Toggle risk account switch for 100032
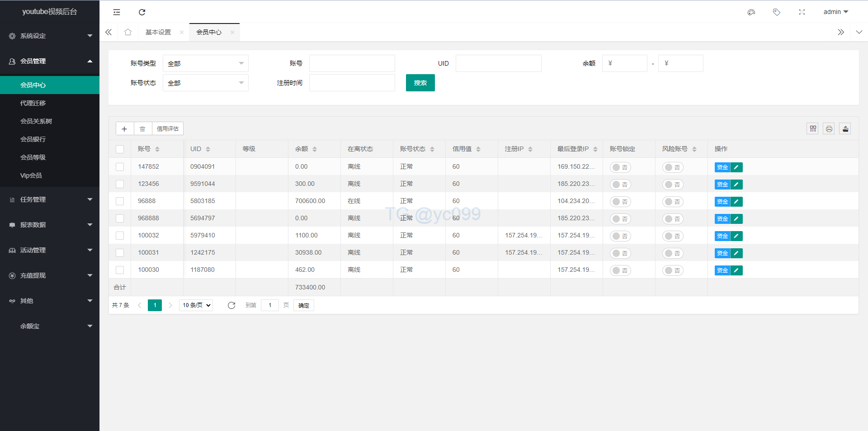Screen dimensions: 868x431 (x=672, y=236)
